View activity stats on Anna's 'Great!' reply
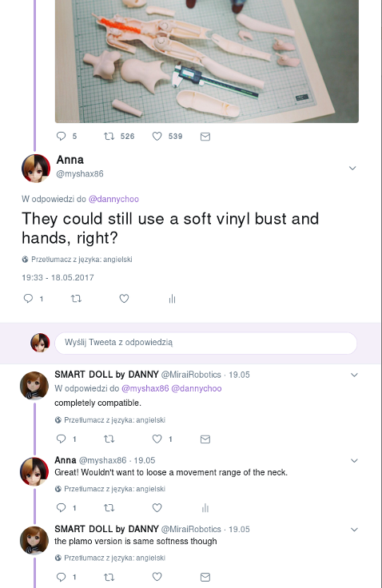Screen dimensions: 382x588 click(x=205, y=508)
